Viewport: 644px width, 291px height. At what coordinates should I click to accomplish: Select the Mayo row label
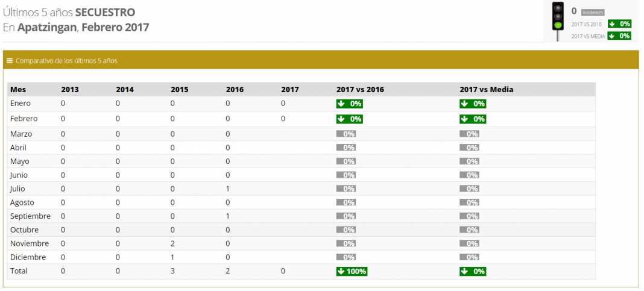(x=20, y=161)
